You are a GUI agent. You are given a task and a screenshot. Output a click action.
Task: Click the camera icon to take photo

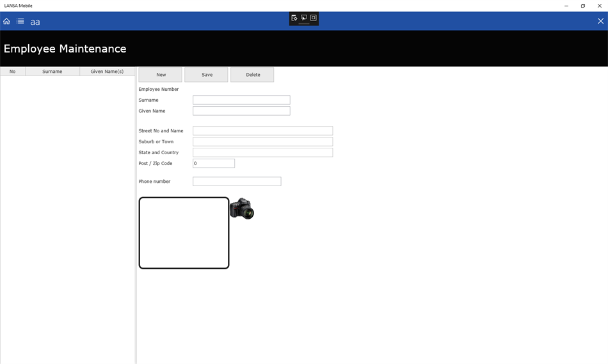pos(242,209)
